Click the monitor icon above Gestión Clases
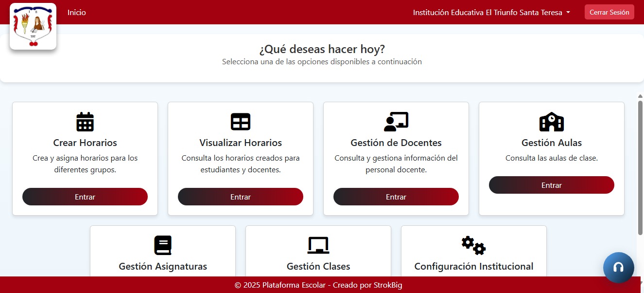Screen dimensions: 644x293 tap(318, 245)
